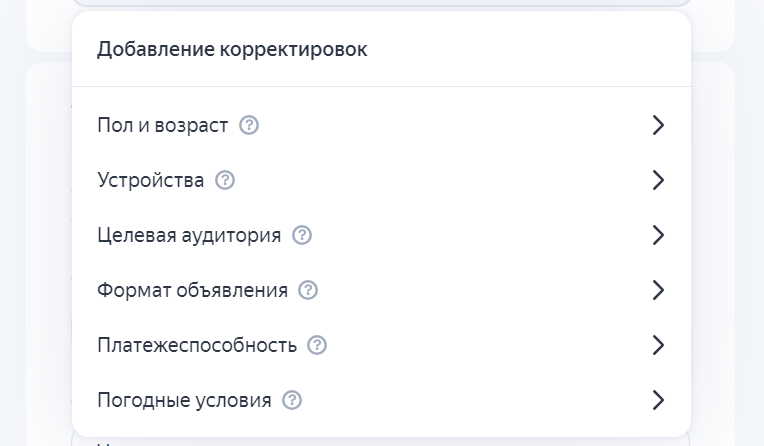Image resolution: width=764 pixels, height=446 pixels.
Task: Open Формат объявления via chevron arrow
Action: click(658, 290)
